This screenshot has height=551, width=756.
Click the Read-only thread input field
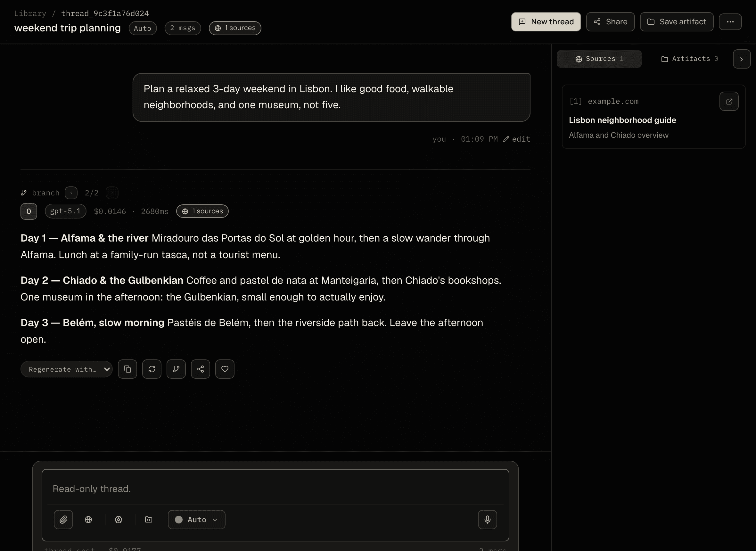tap(275, 489)
